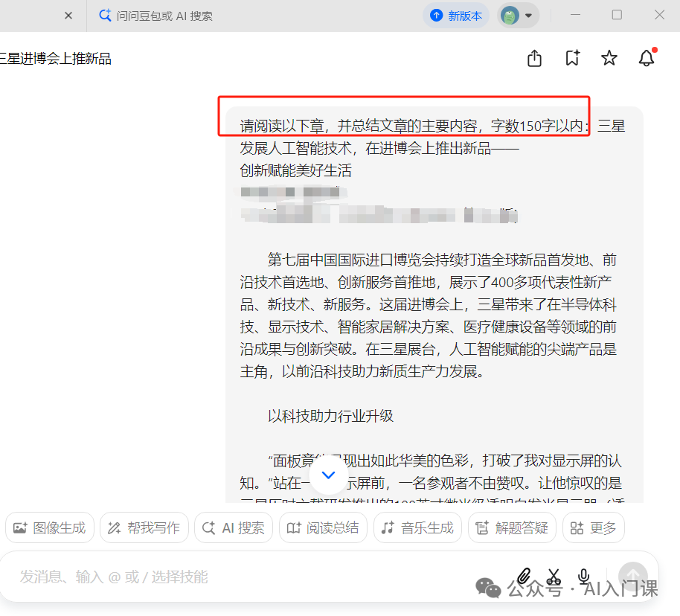Star this conversation as favorite
Screen dimensions: 680x616
[609, 58]
